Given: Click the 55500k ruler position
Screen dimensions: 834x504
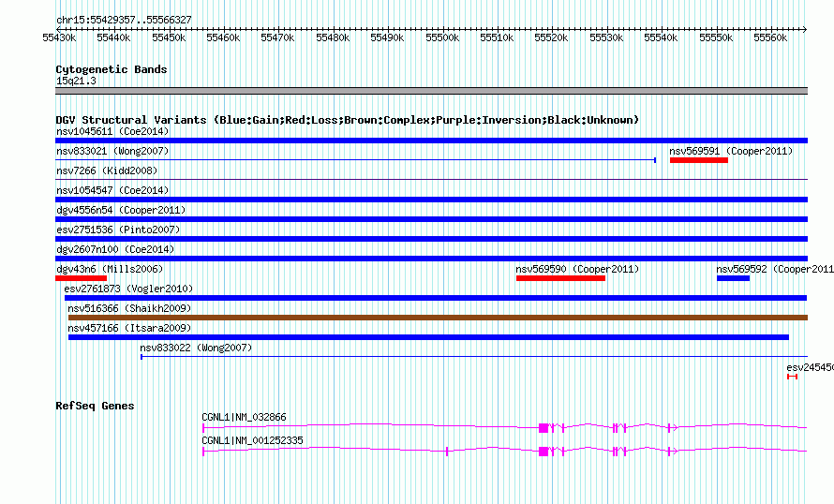Looking at the screenshot, I should [x=442, y=37].
